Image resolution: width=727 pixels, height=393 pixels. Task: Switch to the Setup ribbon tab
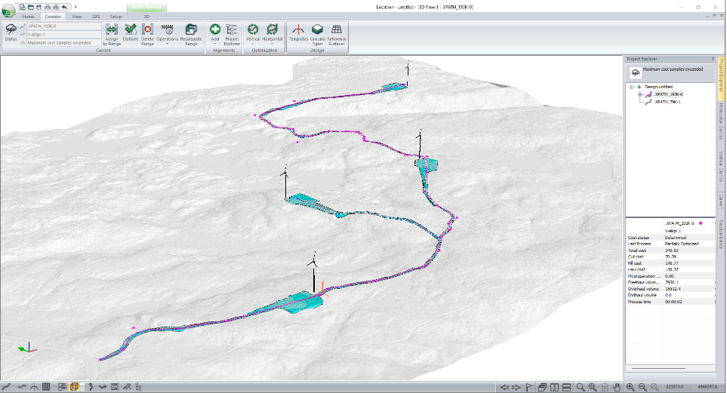(x=116, y=16)
